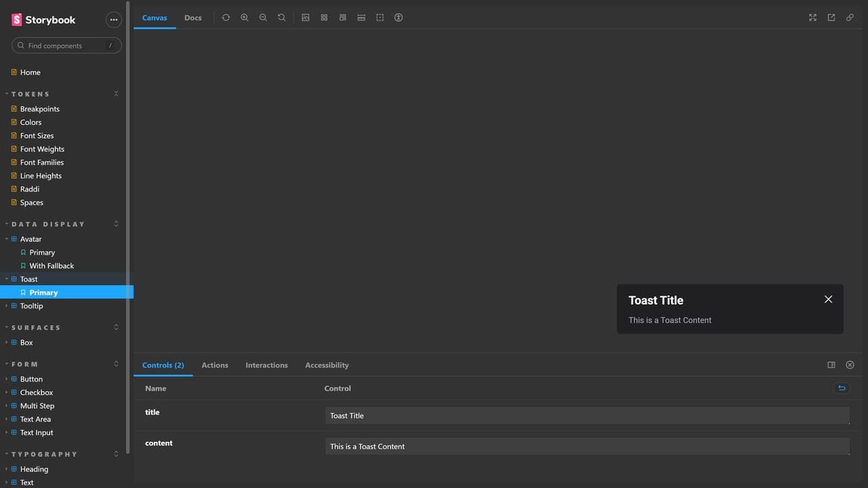Reset controls to default values
The width and height of the screenshot is (868, 488).
click(842, 388)
